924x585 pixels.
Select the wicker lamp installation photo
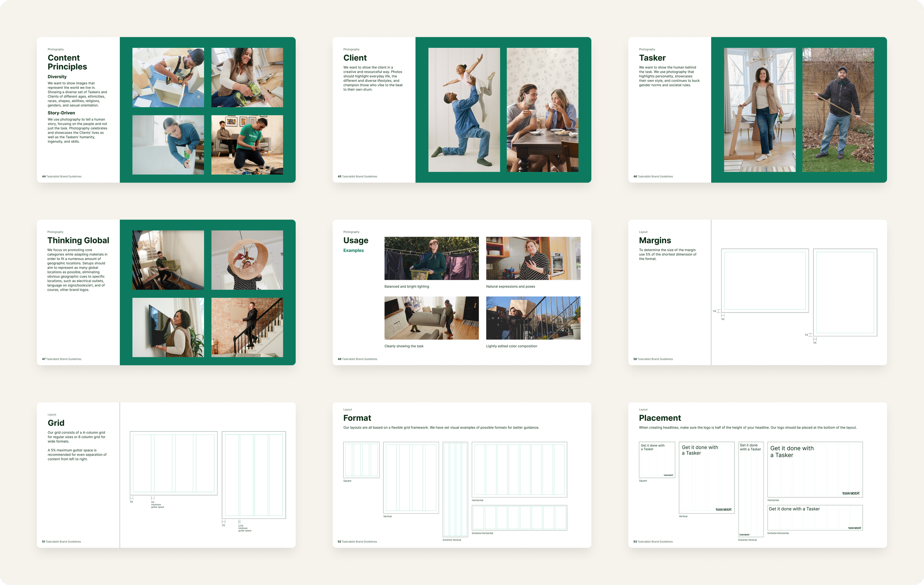(247, 260)
